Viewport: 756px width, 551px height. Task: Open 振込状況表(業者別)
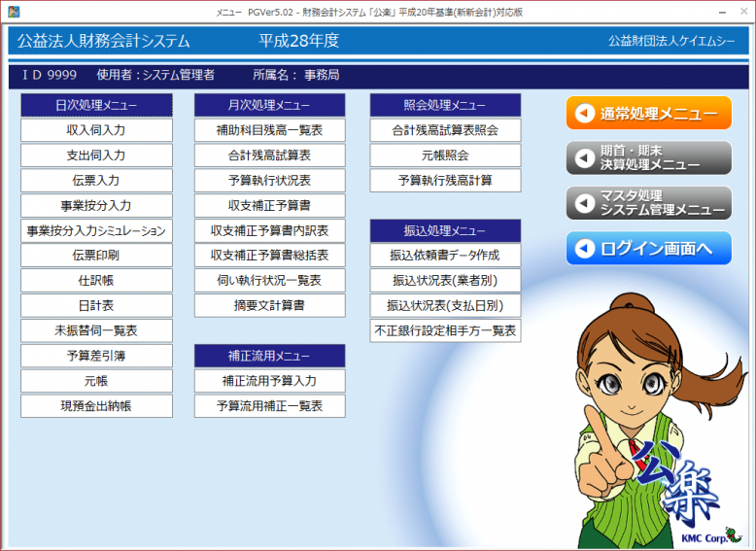(445, 281)
